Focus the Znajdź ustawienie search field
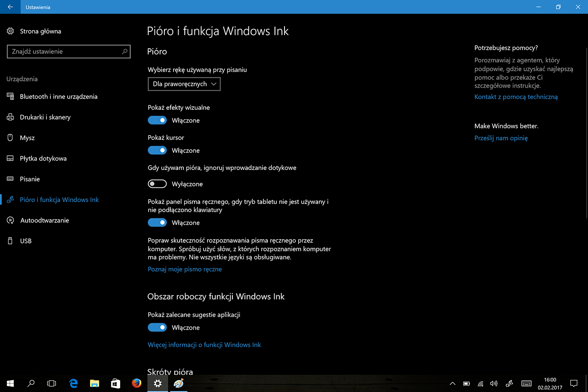The height and width of the screenshot is (392, 588). pyautogui.click(x=69, y=51)
